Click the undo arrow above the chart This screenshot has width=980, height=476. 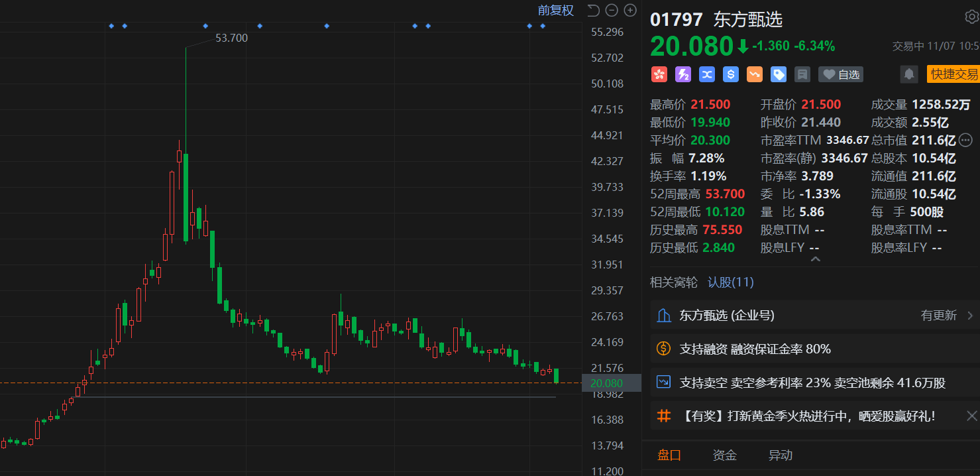(x=592, y=10)
